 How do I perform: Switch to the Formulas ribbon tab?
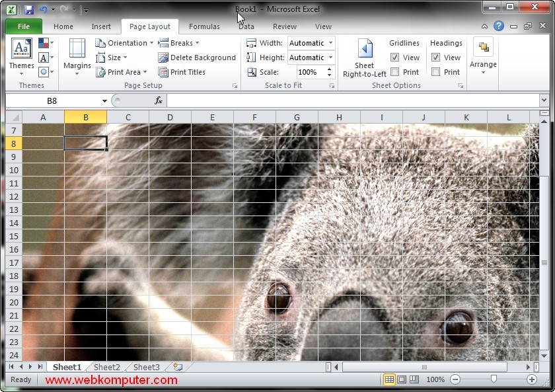(x=204, y=26)
